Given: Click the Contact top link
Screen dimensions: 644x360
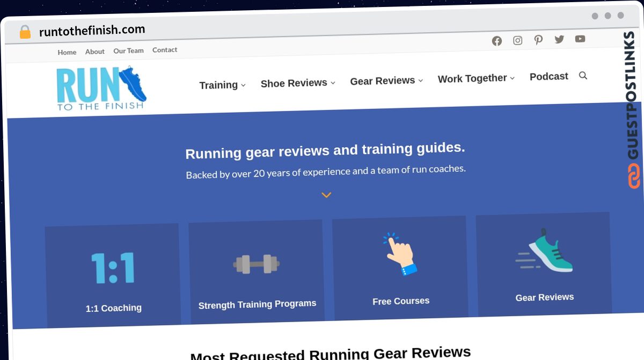Looking at the screenshot, I should pyautogui.click(x=165, y=49).
